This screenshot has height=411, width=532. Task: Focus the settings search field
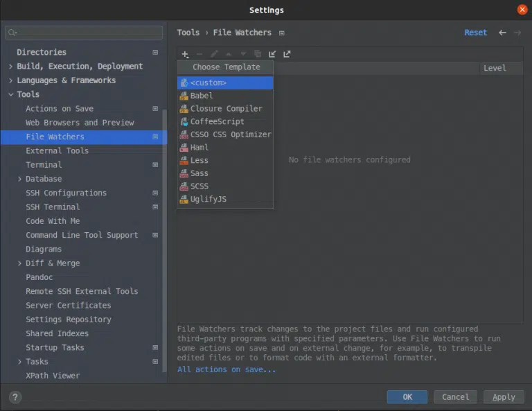click(x=84, y=33)
